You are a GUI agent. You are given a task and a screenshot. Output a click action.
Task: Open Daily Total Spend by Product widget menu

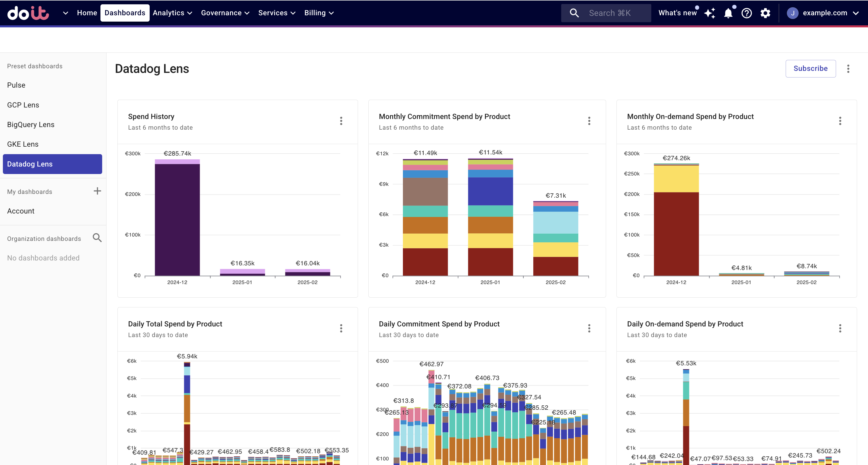pos(341,328)
